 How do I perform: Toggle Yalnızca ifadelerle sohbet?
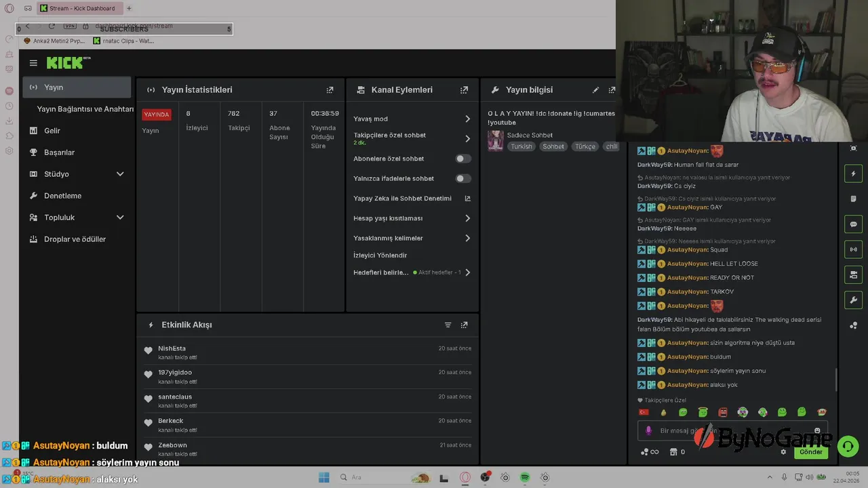[462, 178]
